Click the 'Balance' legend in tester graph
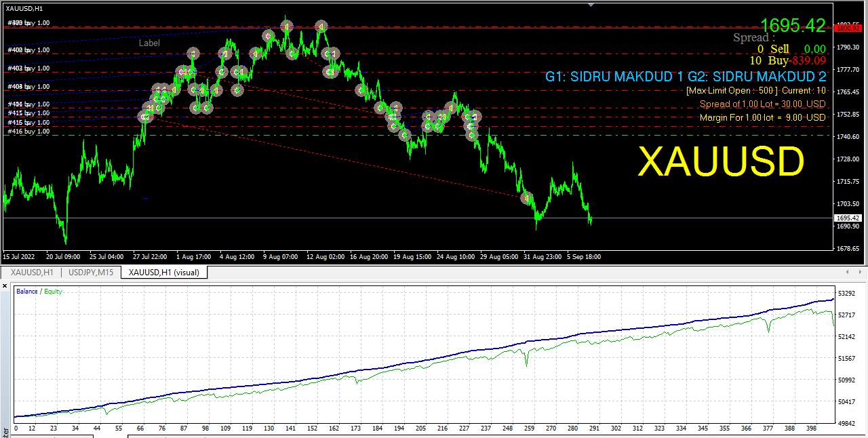The image size is (868, 438). pyautogui.click(x=26, y=291)
